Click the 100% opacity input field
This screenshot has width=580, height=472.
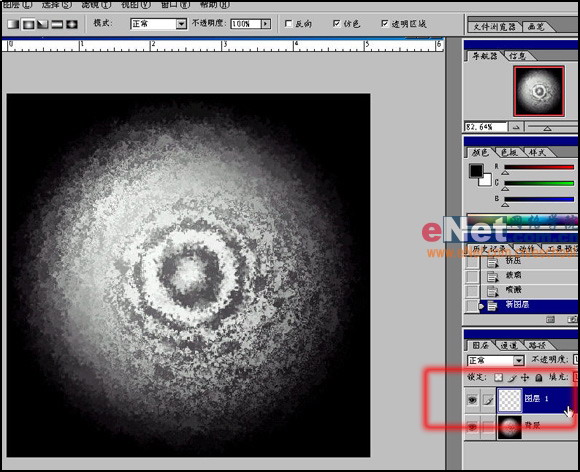pos(246,24)
